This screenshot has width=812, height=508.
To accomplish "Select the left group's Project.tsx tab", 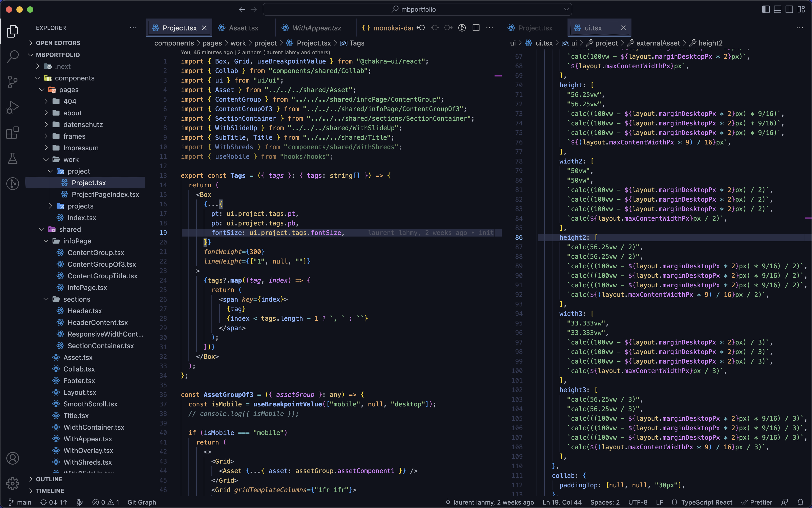I will tap(179, 28).
